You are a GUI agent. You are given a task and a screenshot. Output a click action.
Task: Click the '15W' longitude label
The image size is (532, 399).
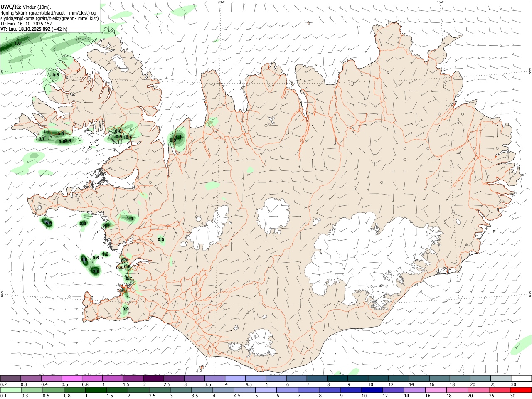[441, 2]
